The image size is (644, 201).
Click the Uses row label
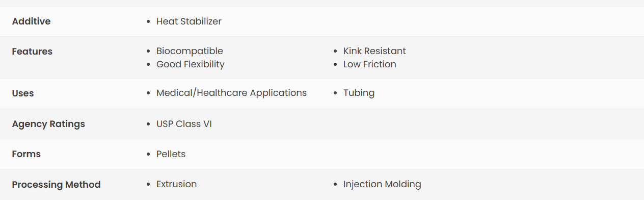click(23, 93)
